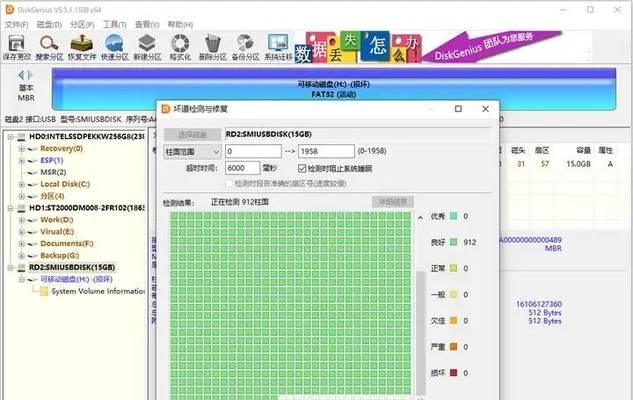Click the next disk arrow above MBR
The width and height of the screenshot is (633, 400).
coord(29,75)
